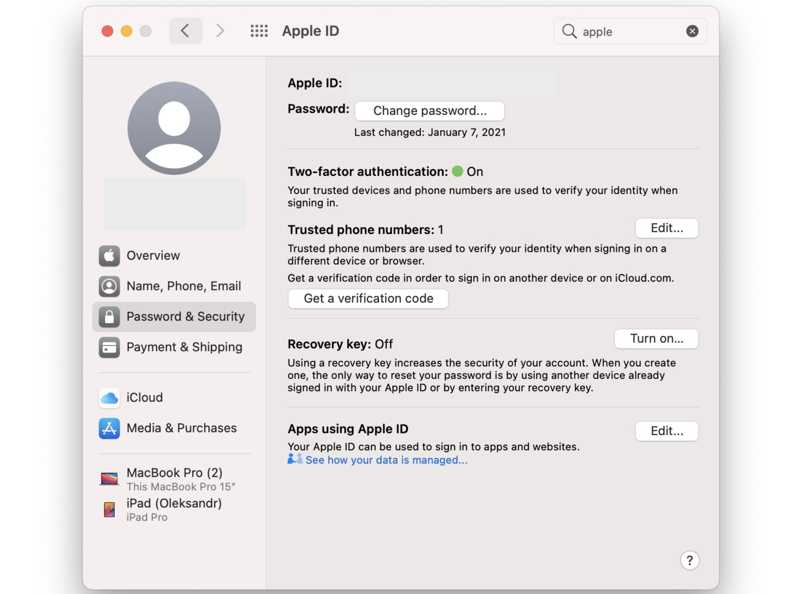
Task: Click the MacBook Pro device icon
Action: [x=109, y=479]
